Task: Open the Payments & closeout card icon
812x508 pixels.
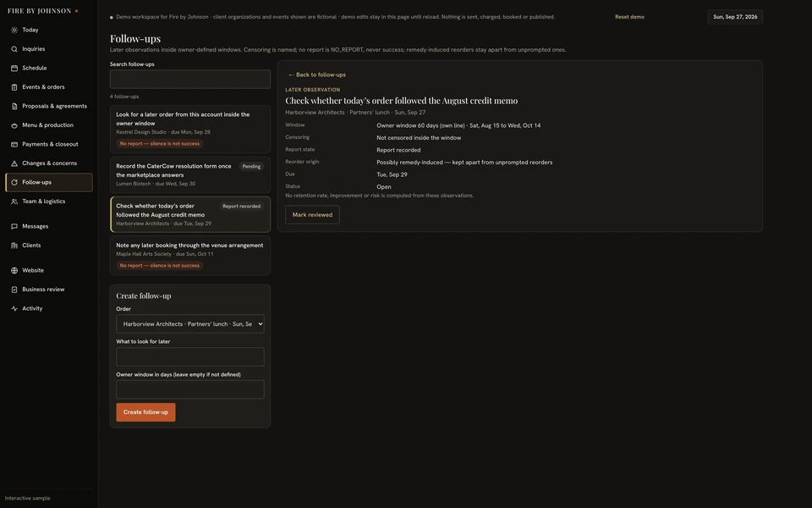Action: pos(14,144)
